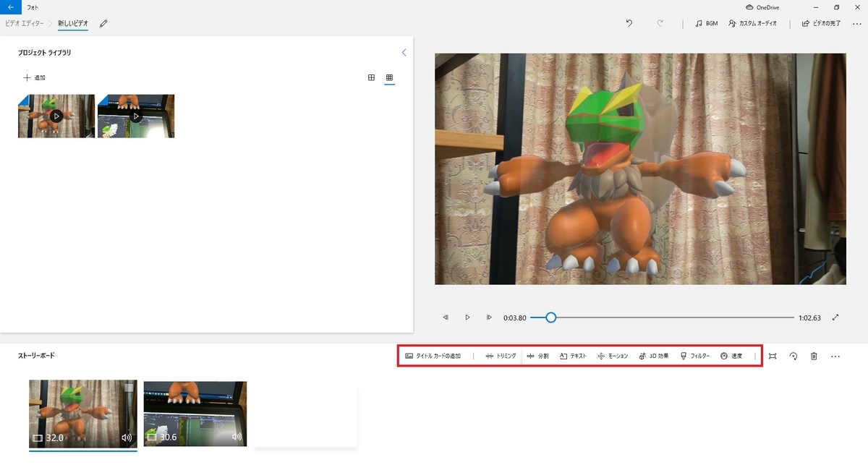Play the video preview
868x470 pixels.
point(467,317)
